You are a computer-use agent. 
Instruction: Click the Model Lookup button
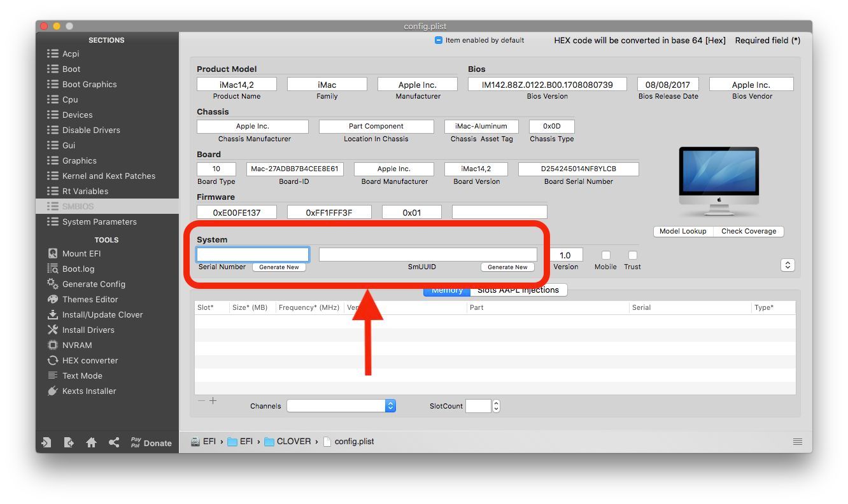coord(683,231)
